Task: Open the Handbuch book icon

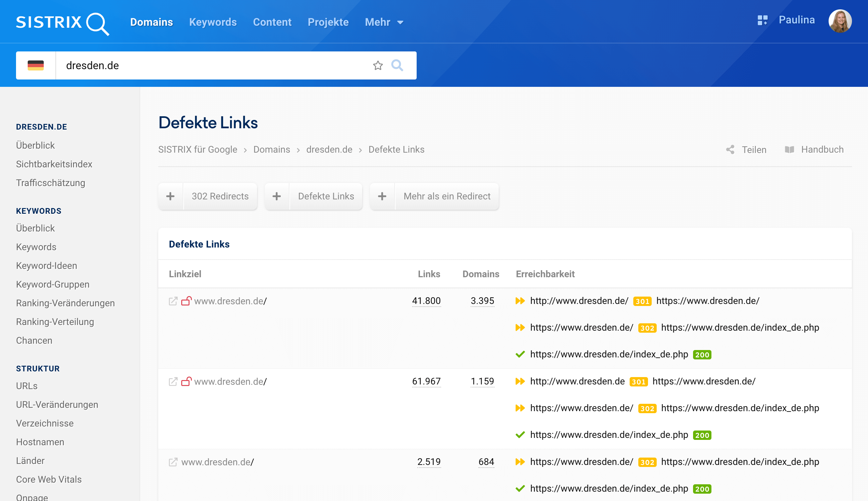Action: coord(789,150)
